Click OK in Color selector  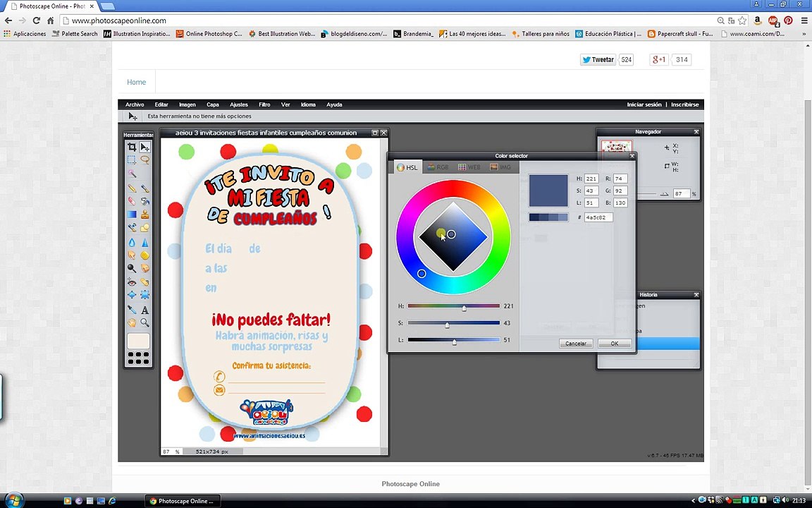pyautogui.click(x=614, y=344)
